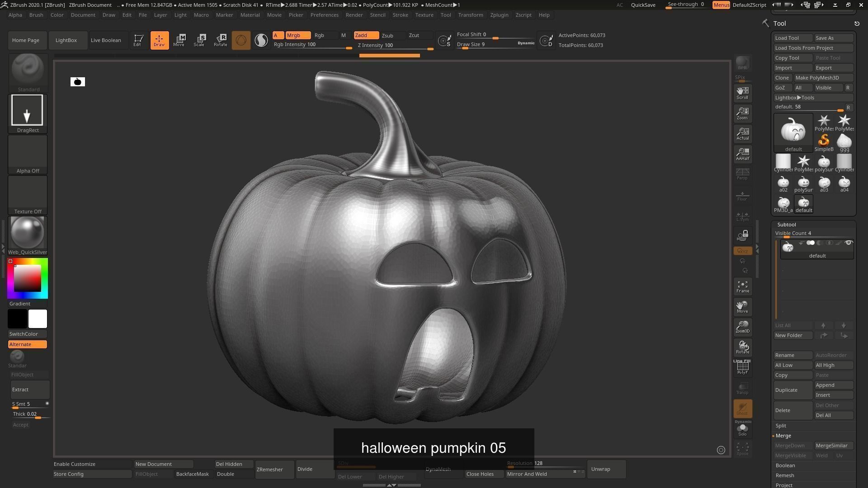868x488 pixels.
Task: Click the Scroll canvas icon
Action: [x=742, y=93]
